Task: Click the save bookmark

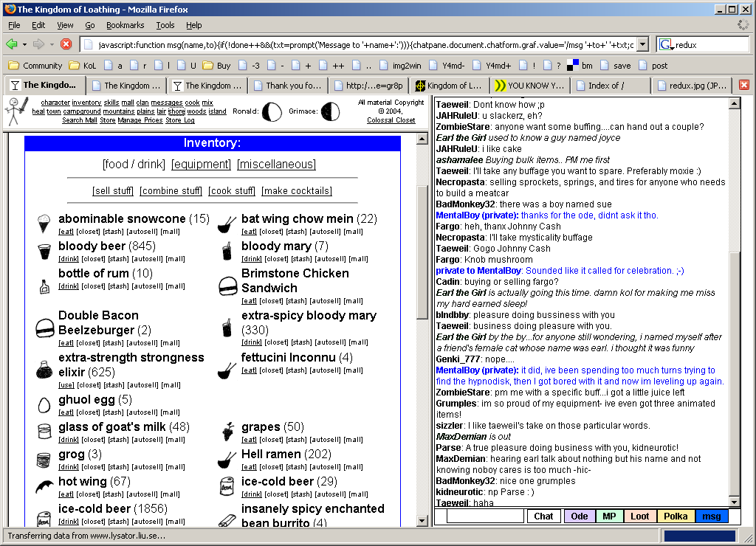Action: (x=615, y=66)
